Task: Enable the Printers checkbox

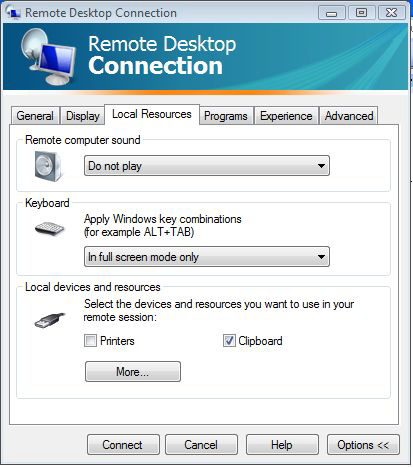Action: click(90, 341)
